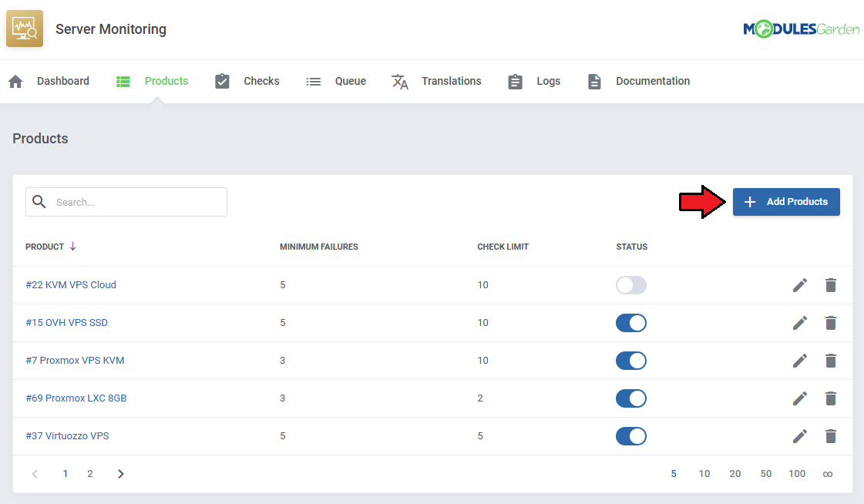
Task: Show 100 items per page
Action: [x=797, y=474]
